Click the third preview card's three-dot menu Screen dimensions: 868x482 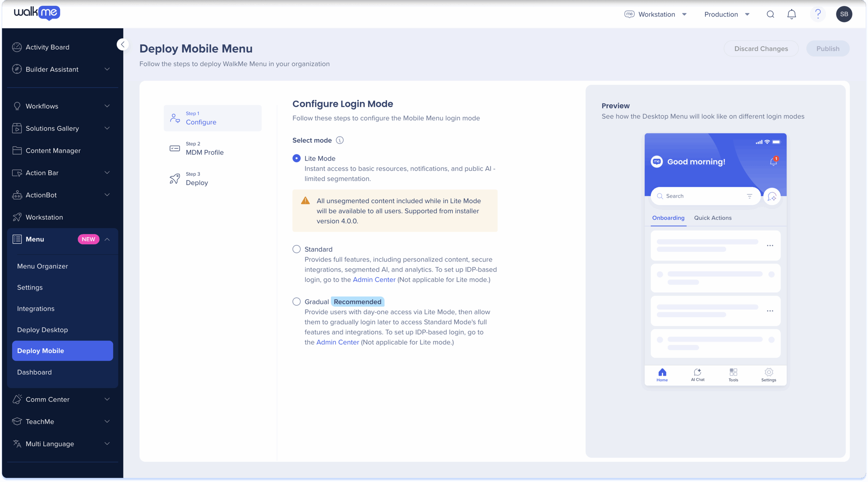point(770,311)
